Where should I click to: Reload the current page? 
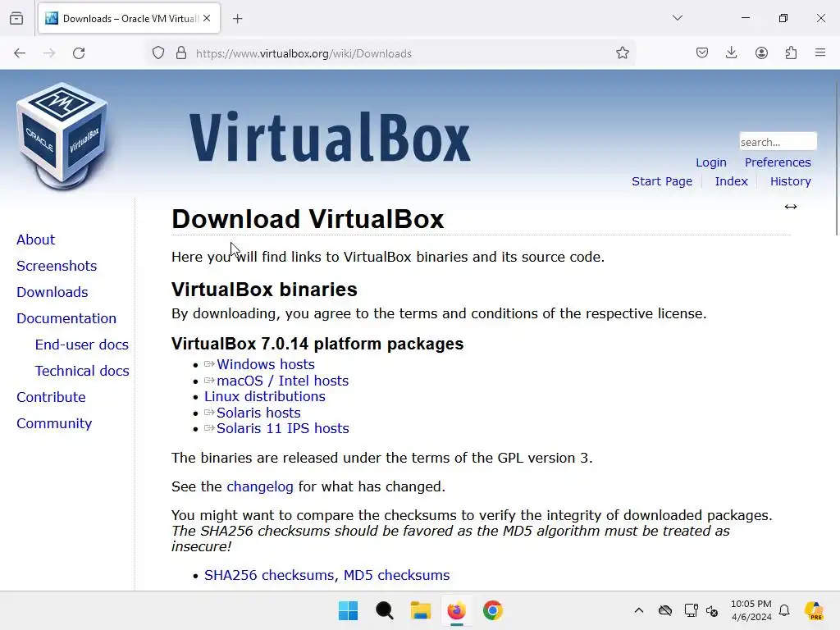pyautogui.click(x=79, y=53)
